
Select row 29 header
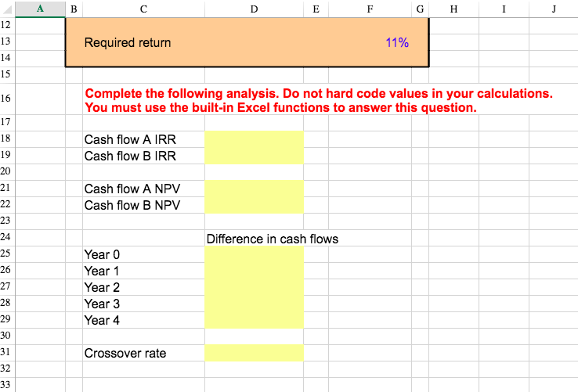pyautogui.click(x=7, y=319)
